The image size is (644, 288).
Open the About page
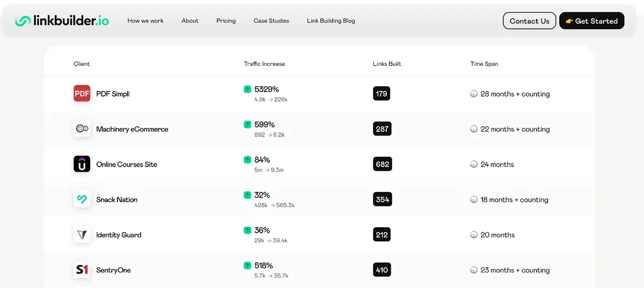coord(190,21)
